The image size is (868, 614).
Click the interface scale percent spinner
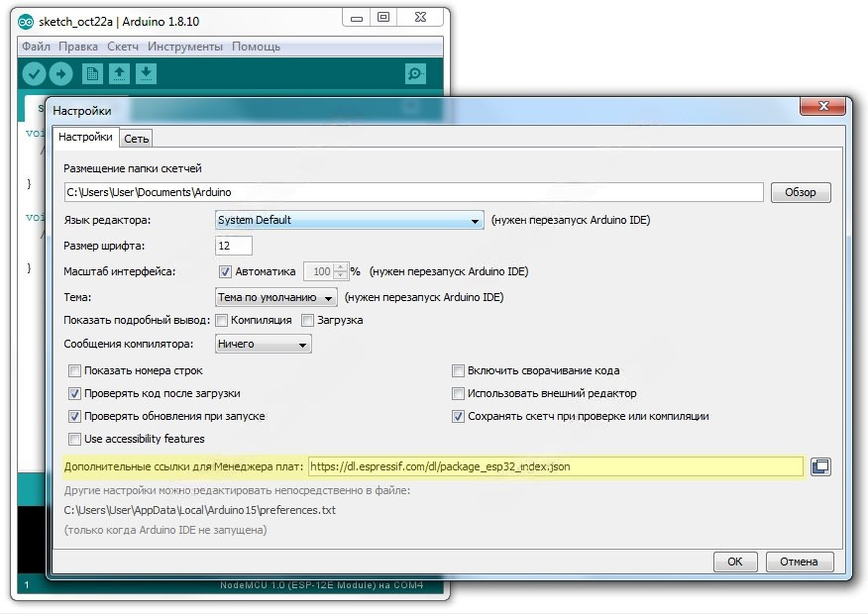coord(341,271)
